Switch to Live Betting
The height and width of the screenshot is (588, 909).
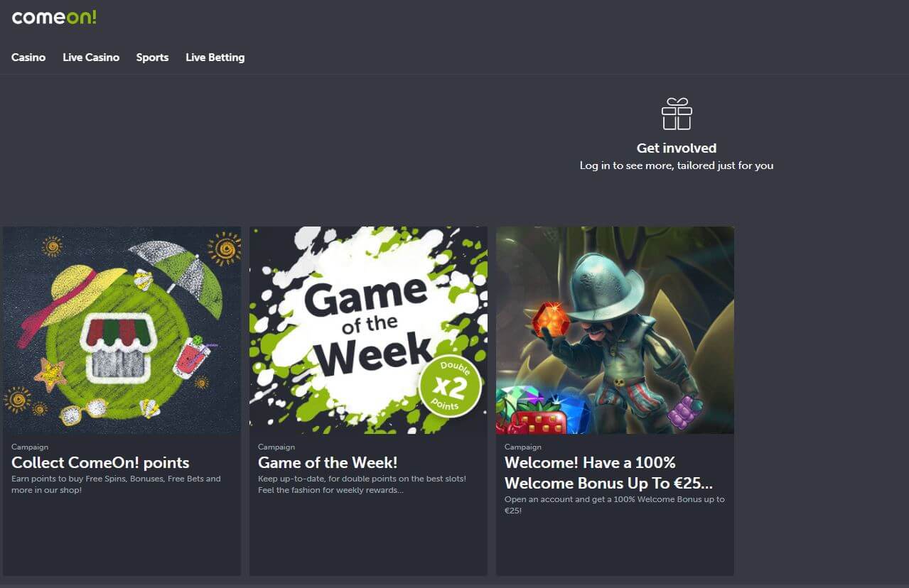(215, 58)
